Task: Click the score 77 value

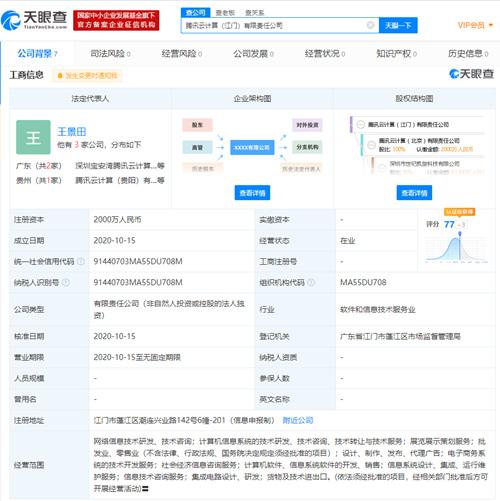Action: click(449, 224)
